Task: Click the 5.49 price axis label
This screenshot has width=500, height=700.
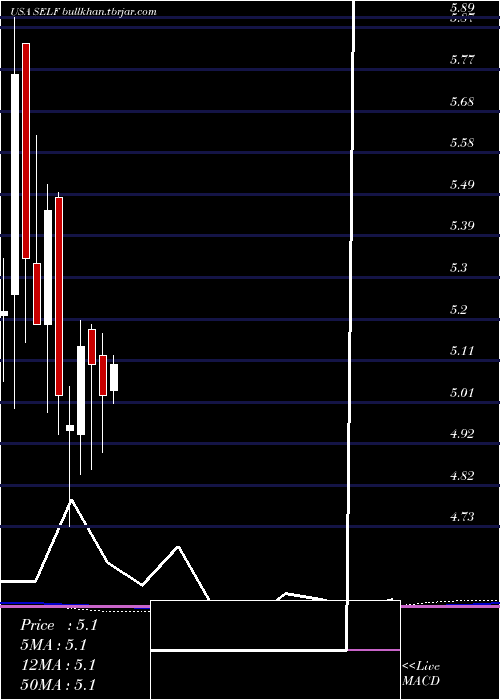Action: (462, 184)
